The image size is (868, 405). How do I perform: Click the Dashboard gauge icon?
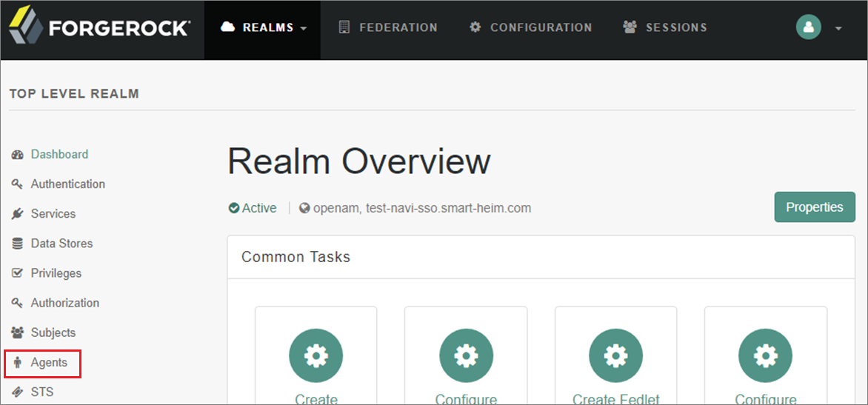18,155
